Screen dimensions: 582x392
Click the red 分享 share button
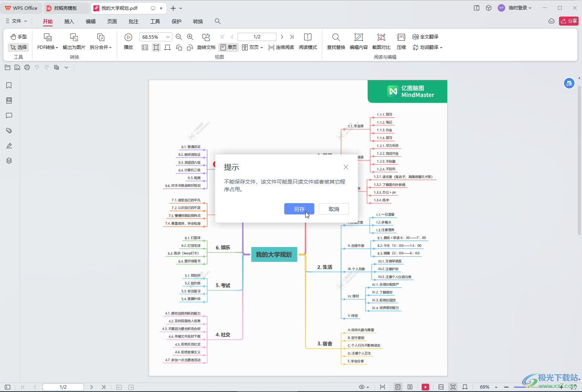[x=569, y=21]
